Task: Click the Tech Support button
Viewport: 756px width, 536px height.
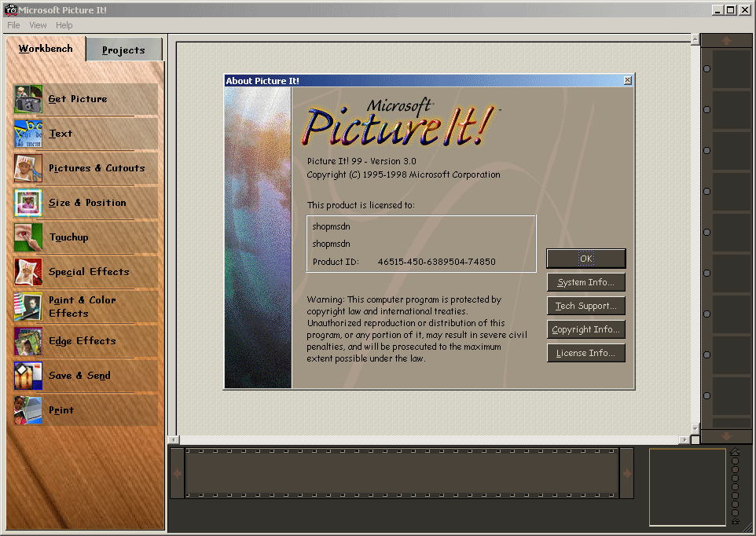Action: [x=585, y=306]
